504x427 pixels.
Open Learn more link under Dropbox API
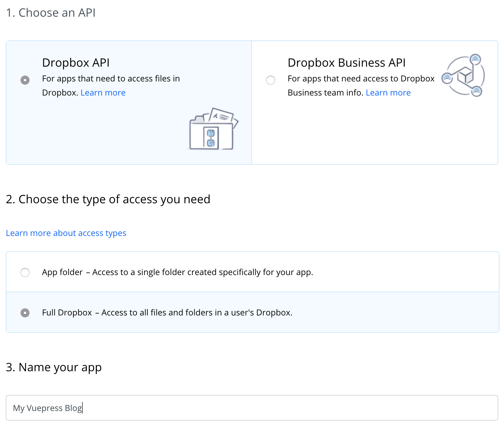point(103,93)
